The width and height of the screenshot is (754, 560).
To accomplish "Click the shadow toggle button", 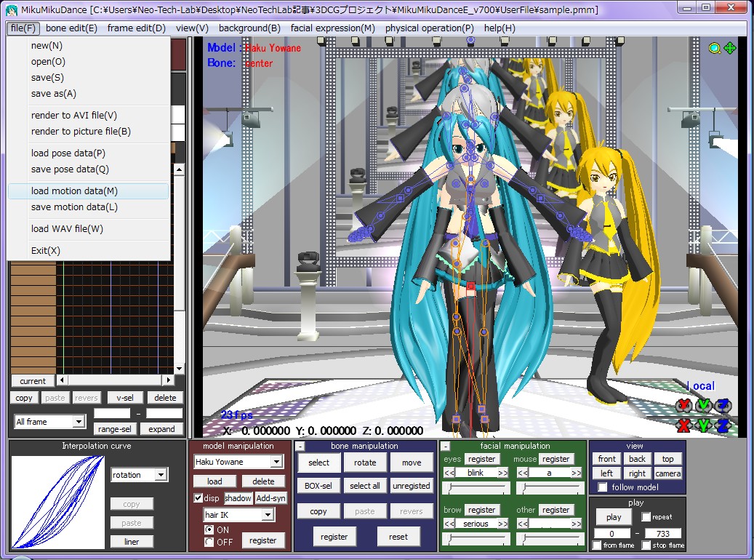I will click(238, 498).
